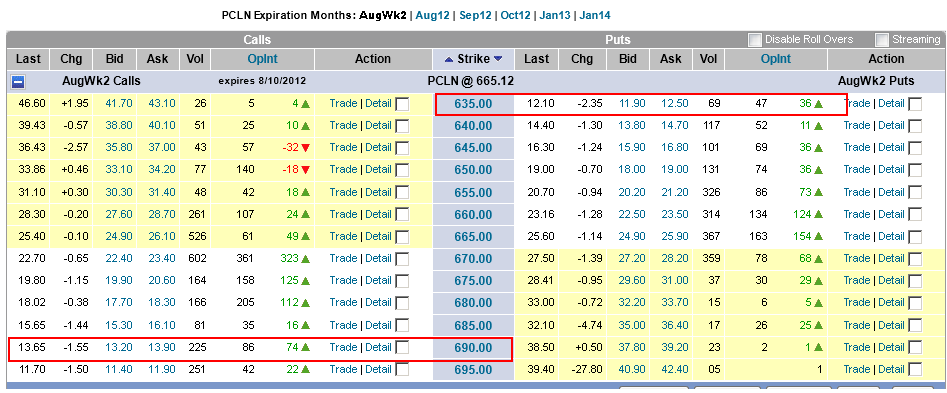Click the green up arrow beside call OpInt change 4
Image resolution: width=947 pixels, height=393 pixels.
point(305,104)
